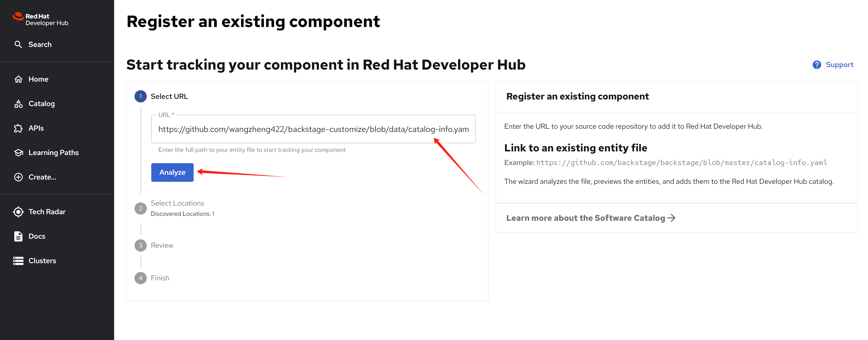Viewport: 868px width, 340px height.
Task: Click the Search magnifier icon
Action: coord(18,44)
